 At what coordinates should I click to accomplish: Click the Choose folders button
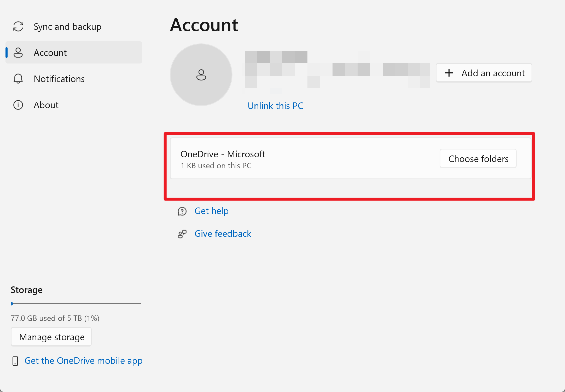tap(478, 159)
